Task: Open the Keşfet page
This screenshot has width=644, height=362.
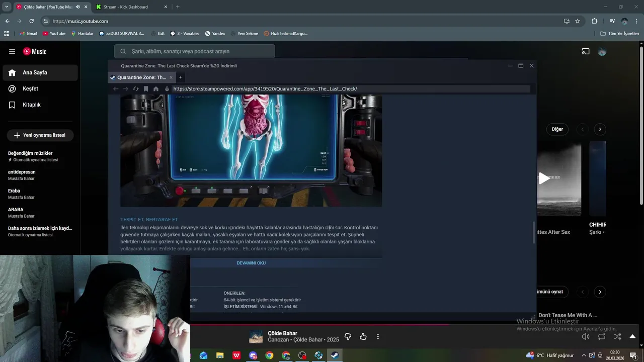Action: (x=40, y=88)
